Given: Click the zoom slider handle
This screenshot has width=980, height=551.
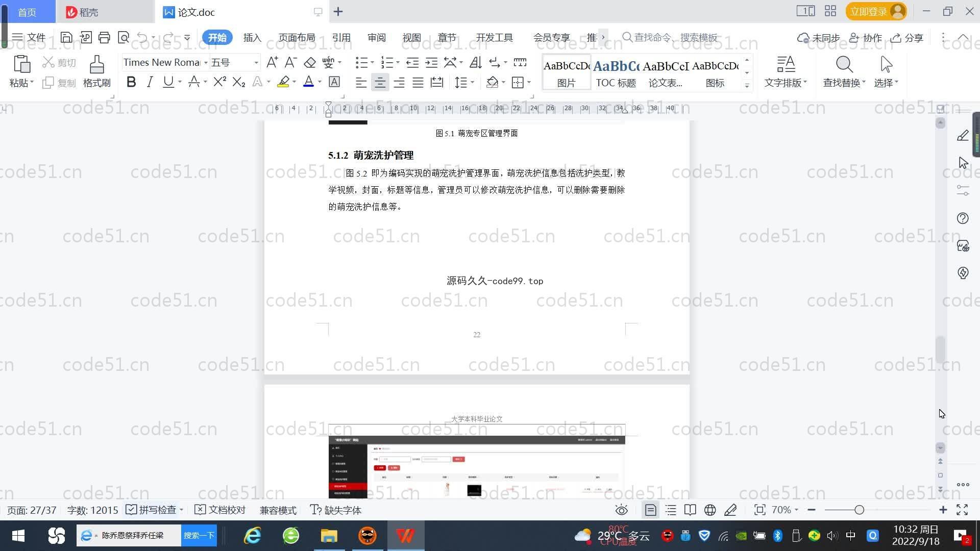Looking at the screenshot, I should tap(859, 510).
